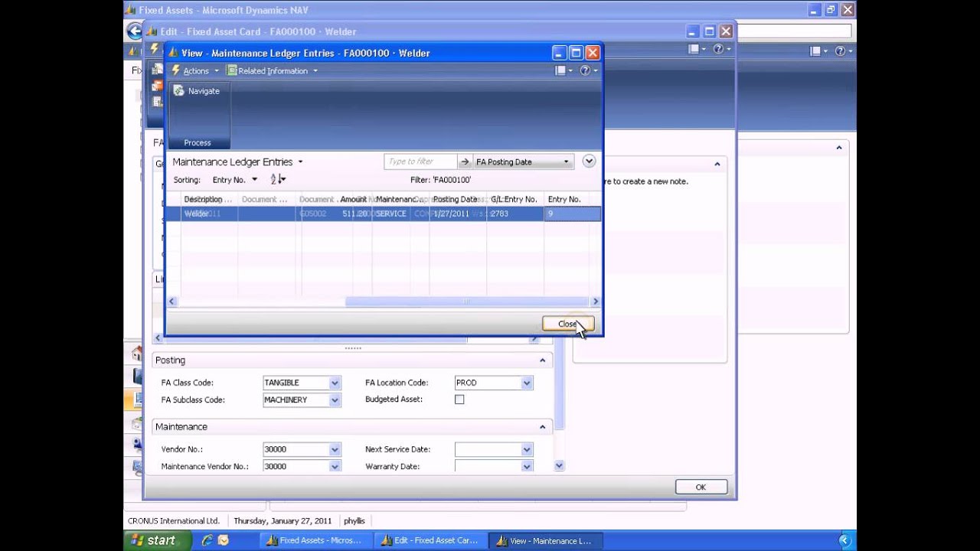Click the back arrow in the Fixed Assets window

(134, 31)
